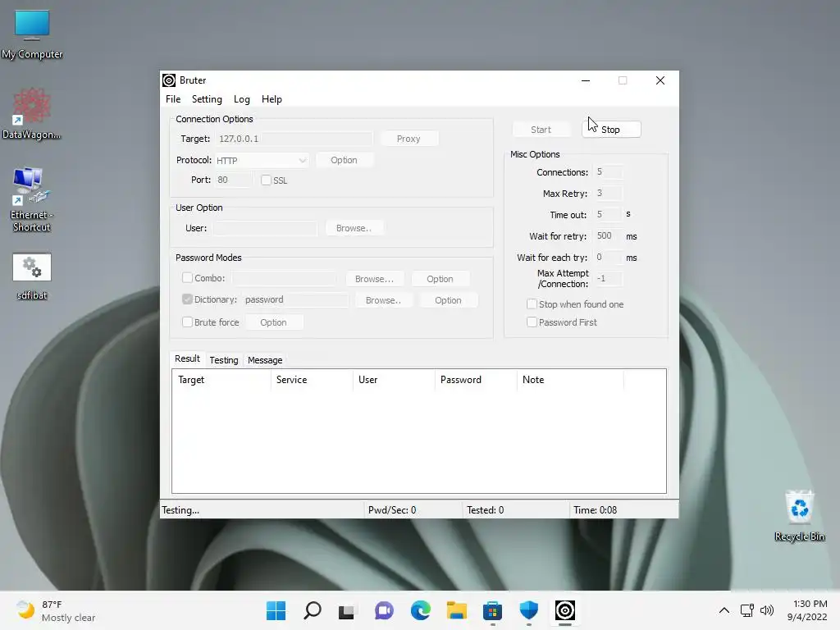Click the Start button
This screenshot has width=840, height=630.
541,130
